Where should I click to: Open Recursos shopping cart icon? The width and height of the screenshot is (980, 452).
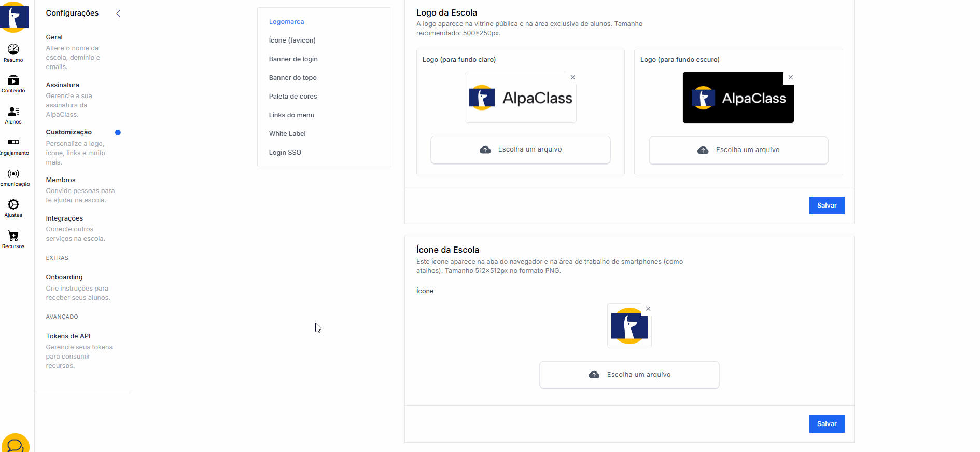click(x=13, y=237)
